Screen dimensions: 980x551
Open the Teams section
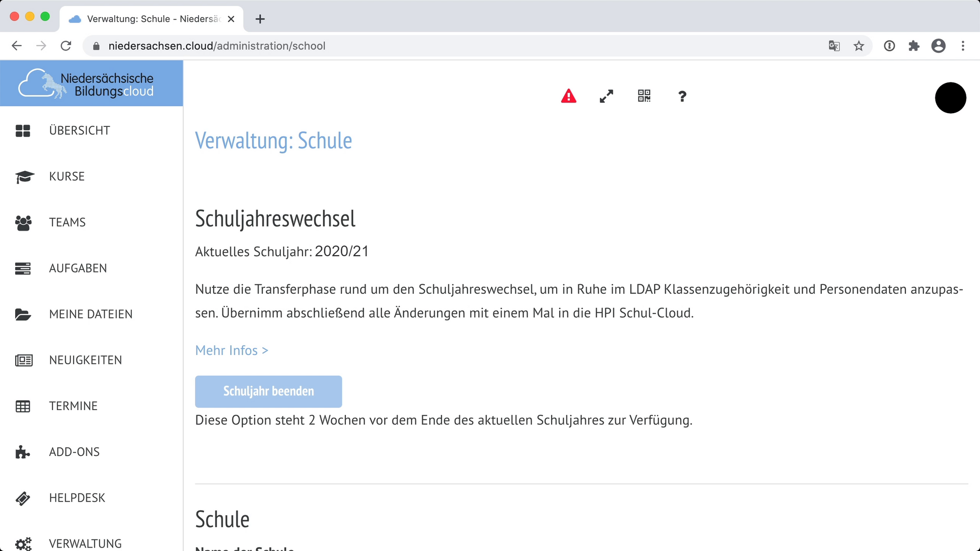tap(67, 222)
